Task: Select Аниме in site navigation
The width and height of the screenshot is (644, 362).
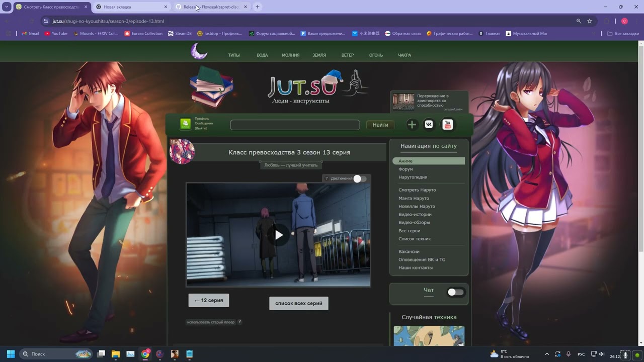Action: tap(429, 161)
